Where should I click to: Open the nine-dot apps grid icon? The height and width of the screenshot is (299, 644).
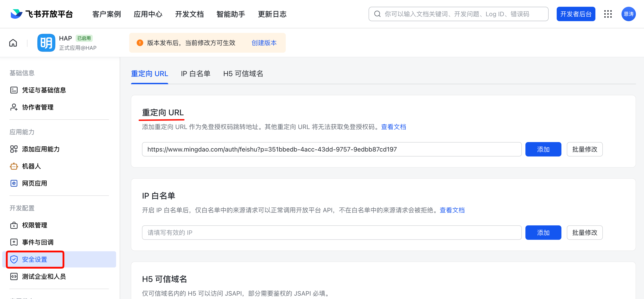pyautogui.click(x=608, y=14)
